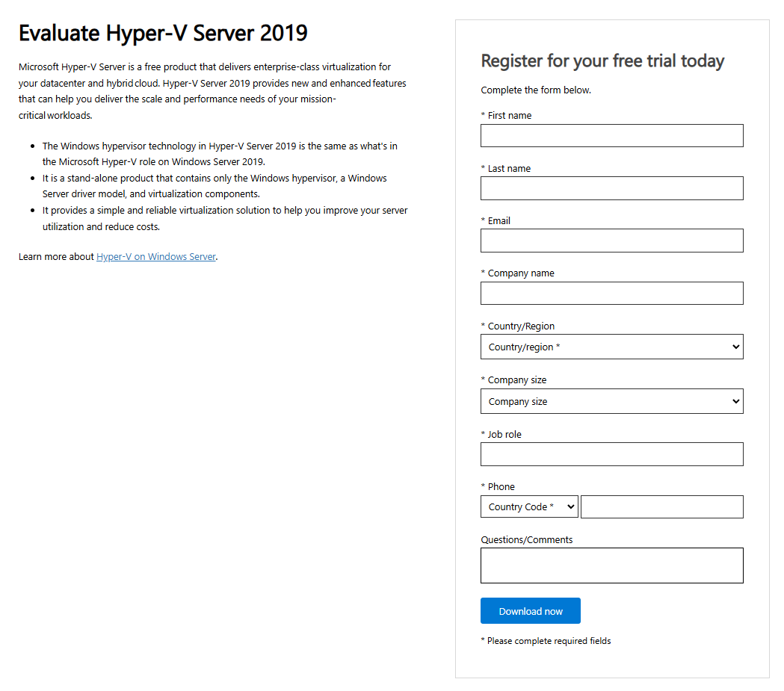The image size is (784, 691).
Task: Click the '* Last name' label
Action: (505, 168)
